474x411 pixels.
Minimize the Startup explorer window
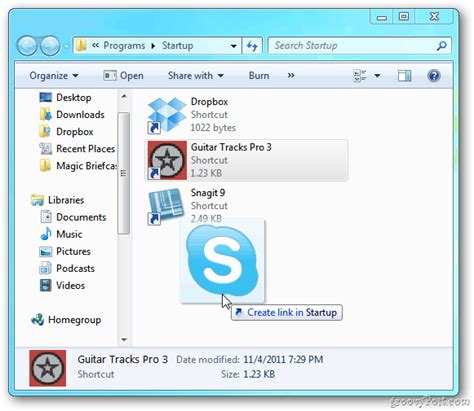pyautogui.click(x=382, y=17)
